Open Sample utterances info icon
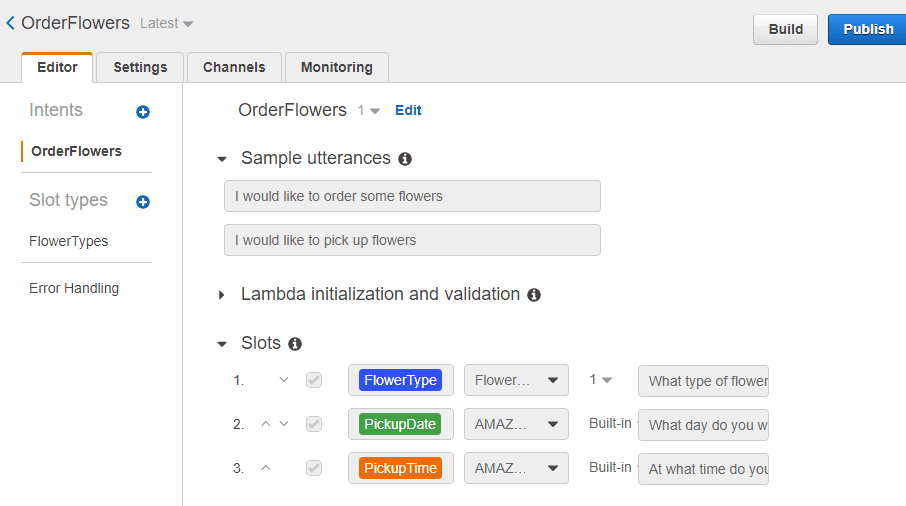This screenshot has height=506, width=906. tap(405, 159)
